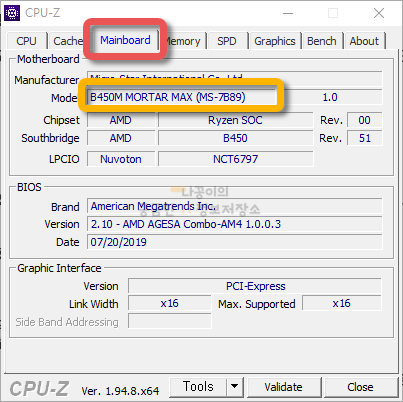Viewport: 403px width, 402px height.
Task: Click the CPU-Z logo at bottom left
Action: 39,389
